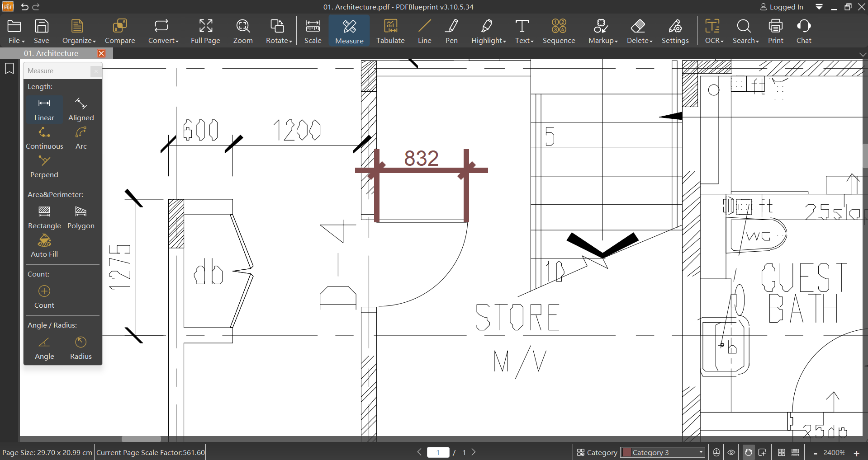
Task: Select the Continuous length tool
Action: pyautogui.click(x=44, y=138)
